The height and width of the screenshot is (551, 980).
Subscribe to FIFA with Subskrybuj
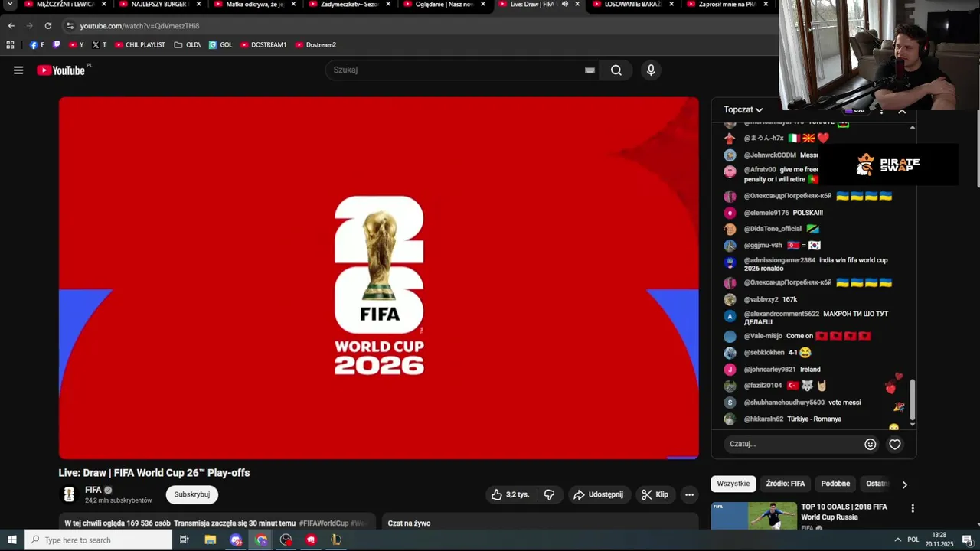coord(192,494)
